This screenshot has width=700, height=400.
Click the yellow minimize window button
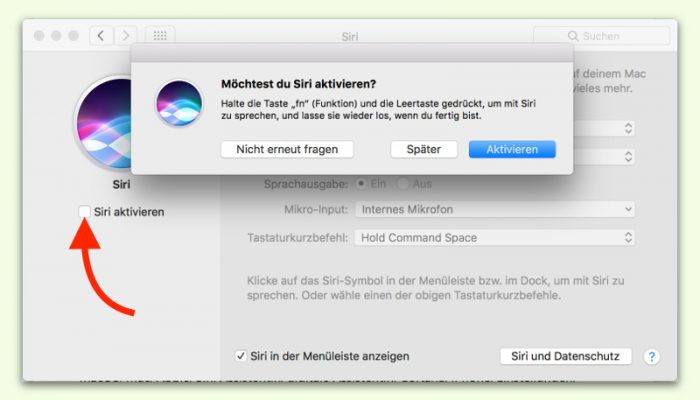[x=56, y=36]
